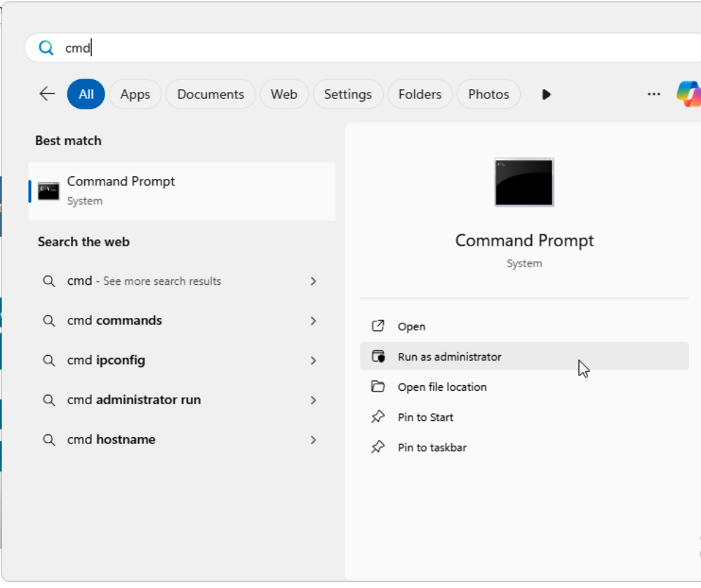Click the Pin to Start pin icon
701x588 pixels.
coord(378,417)
